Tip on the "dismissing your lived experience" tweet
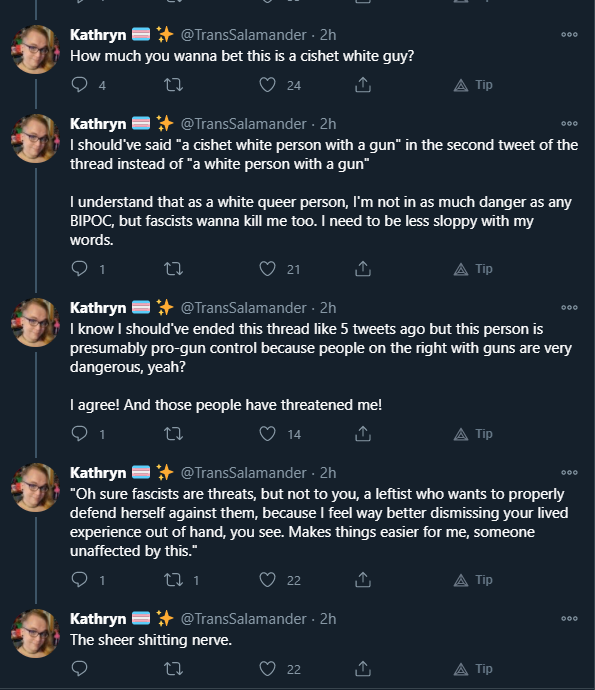 (473, 580)
